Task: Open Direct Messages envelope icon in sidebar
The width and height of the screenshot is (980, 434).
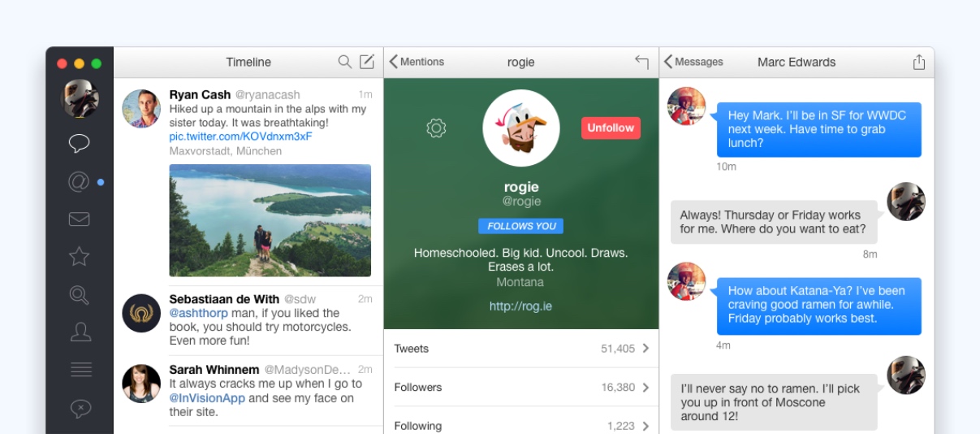Action: 79,219
